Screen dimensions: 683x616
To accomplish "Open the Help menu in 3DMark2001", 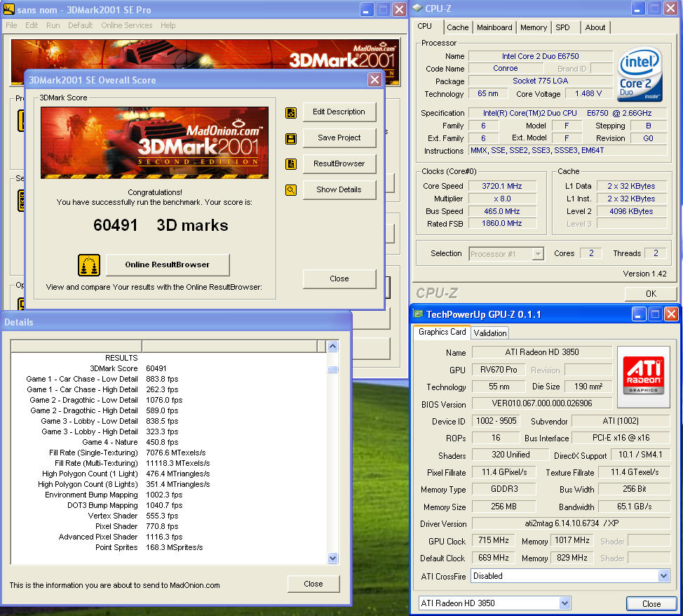I will 168,25.
